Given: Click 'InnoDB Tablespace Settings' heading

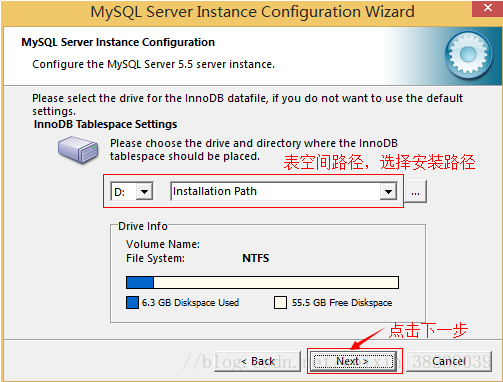Looking at the screenshot, I should coord(105,124).
